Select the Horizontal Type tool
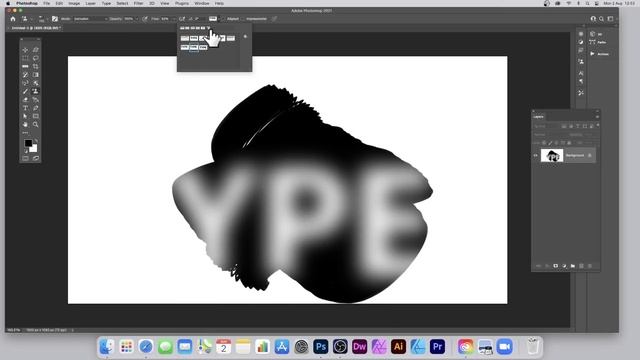The image size is (640, 360). pos(25,108)
